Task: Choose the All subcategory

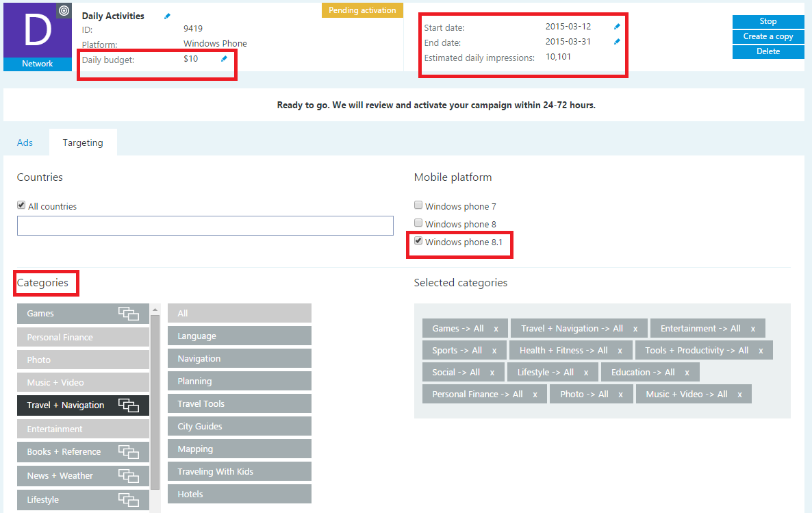Action: click(239, 314)
